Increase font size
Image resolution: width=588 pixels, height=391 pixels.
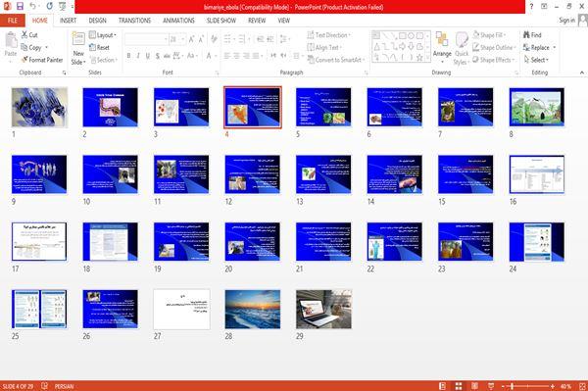pyautogui.click(x=192, y=39)
